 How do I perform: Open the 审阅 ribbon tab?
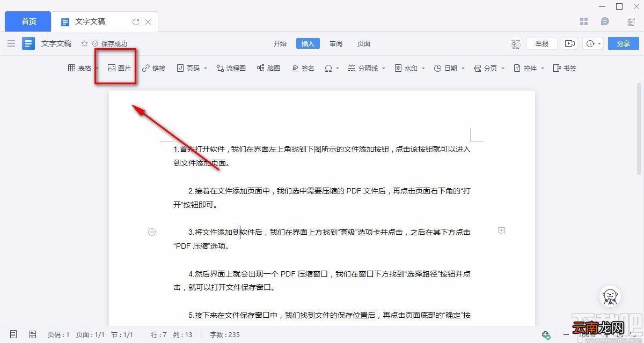(336, 44)
